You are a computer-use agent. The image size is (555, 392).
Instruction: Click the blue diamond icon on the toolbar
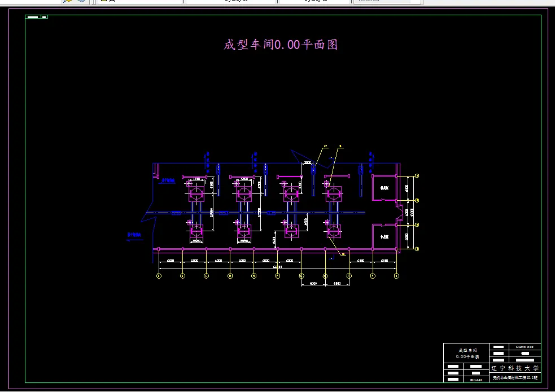(81, 2)
